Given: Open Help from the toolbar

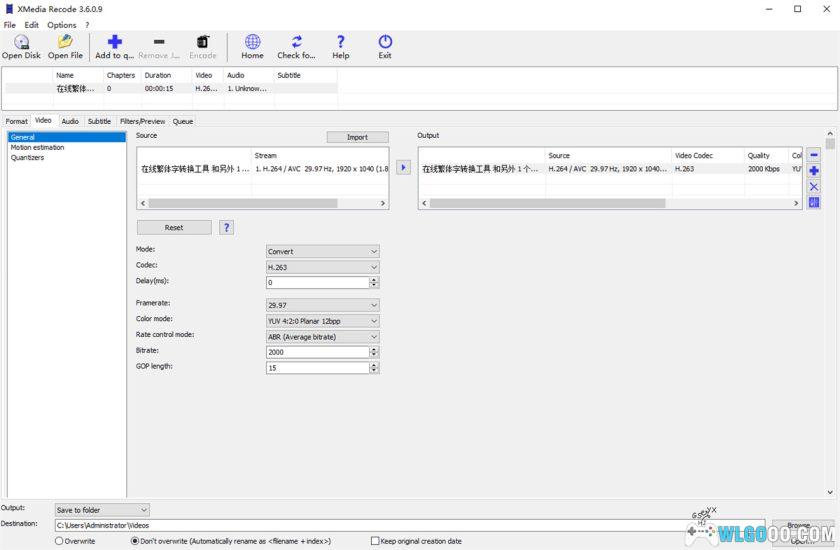Looking at the screenshot, I should pos(341,47).
